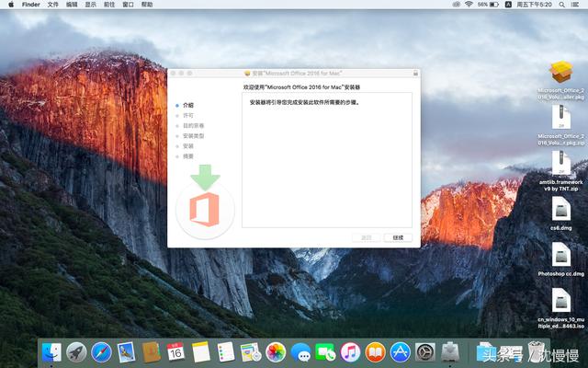The width and height of the screenshot is (588, 368).
Task: Select 目的宗卷 step in installer sidebar
Action: click(194, 125)
